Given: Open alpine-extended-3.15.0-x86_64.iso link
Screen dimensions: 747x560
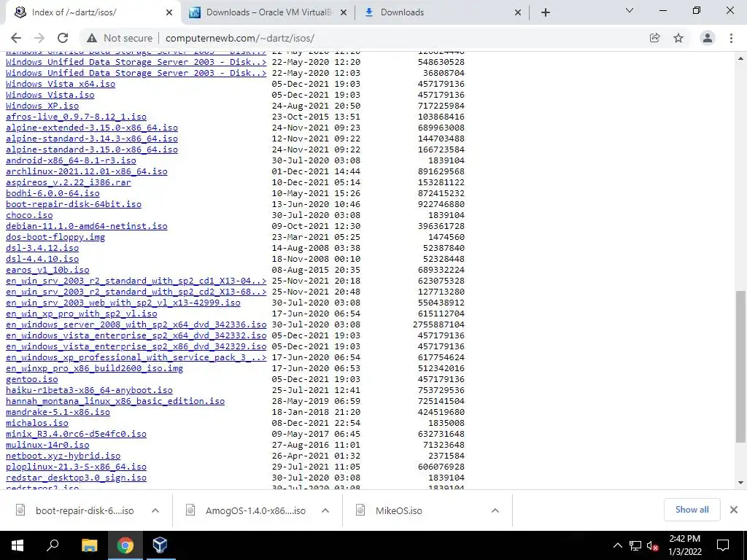Looking at the screenshot, I should (92, 128).
